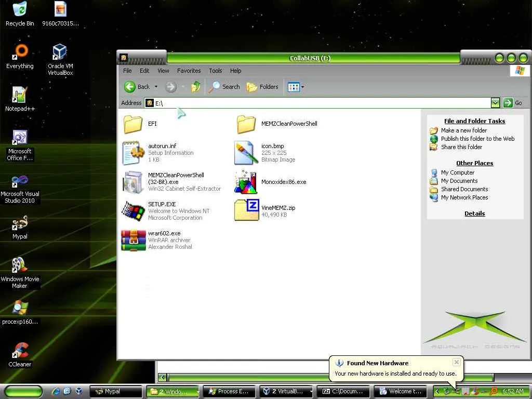Viewport: 532px width, 399px height.
Task: Select the Monoxidex86.exe icon
Action: pos(246,182)
